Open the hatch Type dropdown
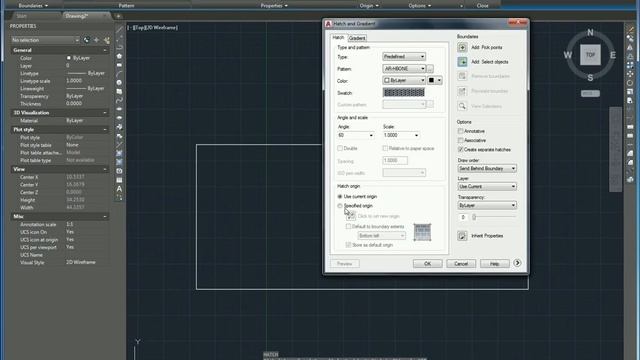 (404, 57)
